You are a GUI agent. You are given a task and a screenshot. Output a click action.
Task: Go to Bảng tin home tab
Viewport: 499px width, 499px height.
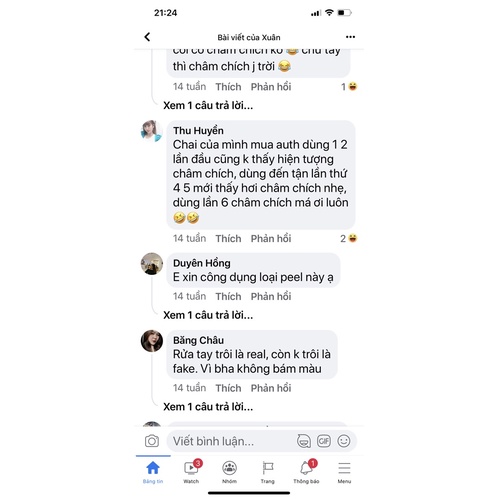click(x=153, y=472)
